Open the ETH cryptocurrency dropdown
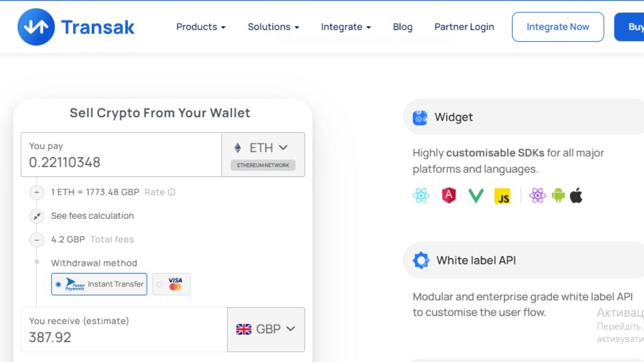 (262, 148)
